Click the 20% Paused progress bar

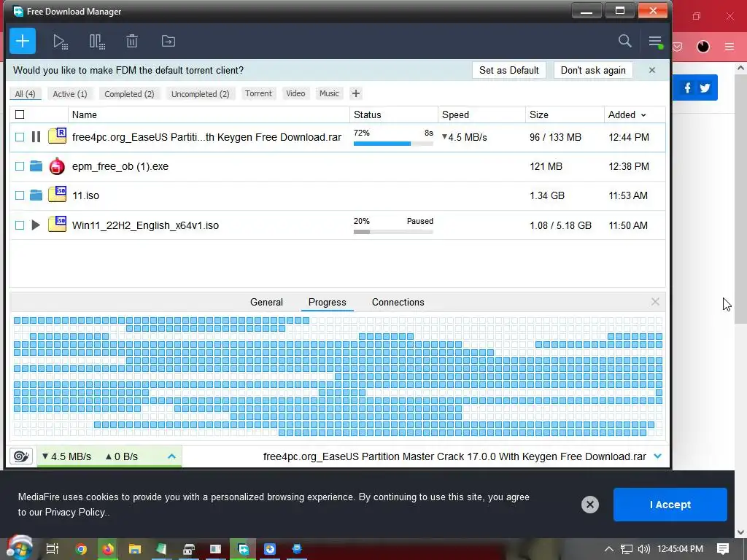[393, 232]
